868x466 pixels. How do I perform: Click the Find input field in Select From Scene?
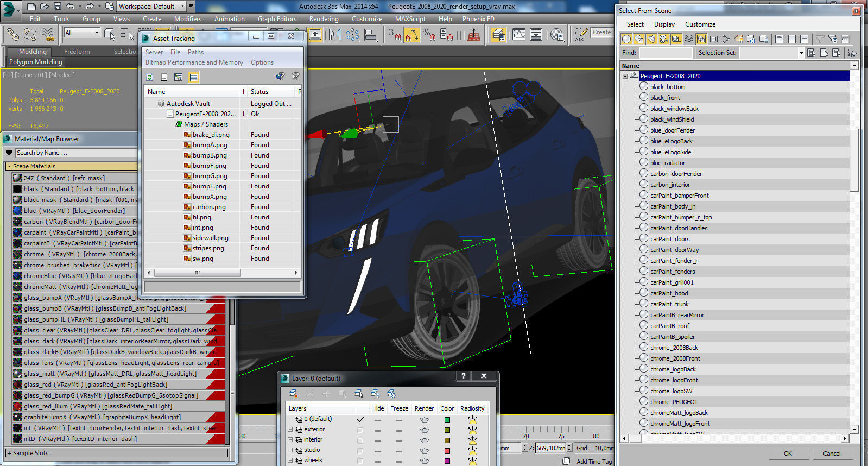pos(666,53)
